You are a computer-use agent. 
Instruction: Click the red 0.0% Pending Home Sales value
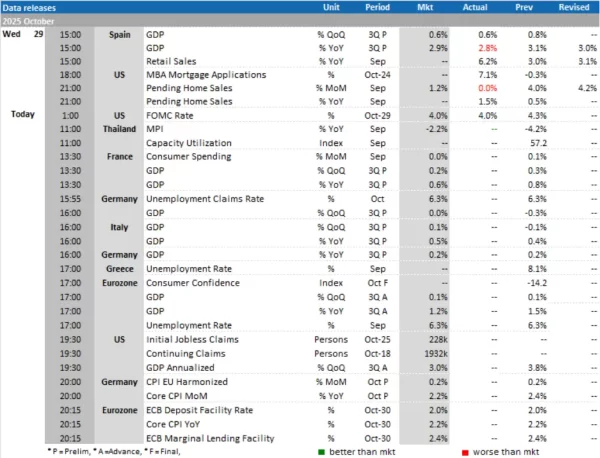[487, 87]
